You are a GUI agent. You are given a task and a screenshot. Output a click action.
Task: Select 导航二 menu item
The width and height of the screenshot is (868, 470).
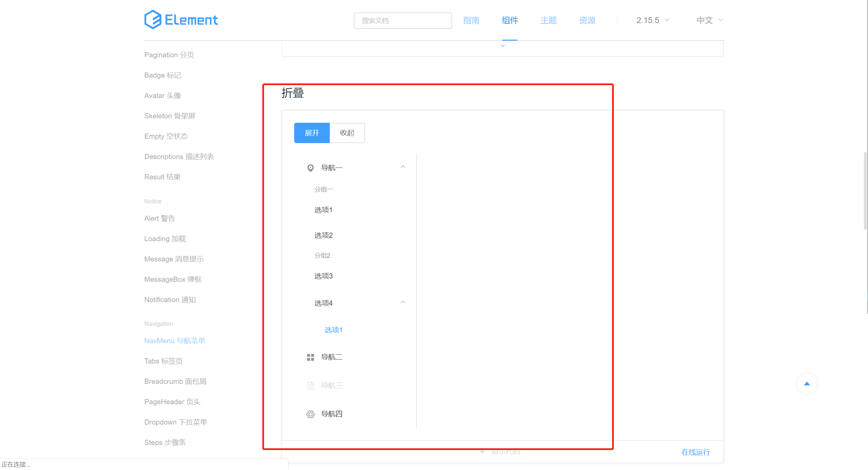pyautogui.click(x=355, y=357)
